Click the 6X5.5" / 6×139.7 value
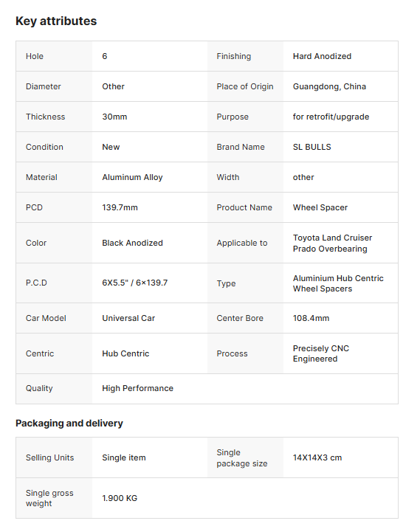The image size is (420, 532). pos(135,283)
